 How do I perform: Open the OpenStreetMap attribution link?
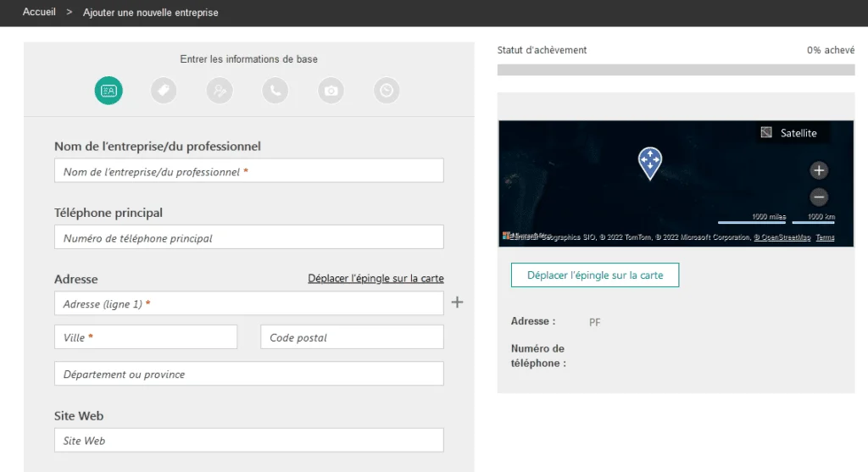click(782, 237)
